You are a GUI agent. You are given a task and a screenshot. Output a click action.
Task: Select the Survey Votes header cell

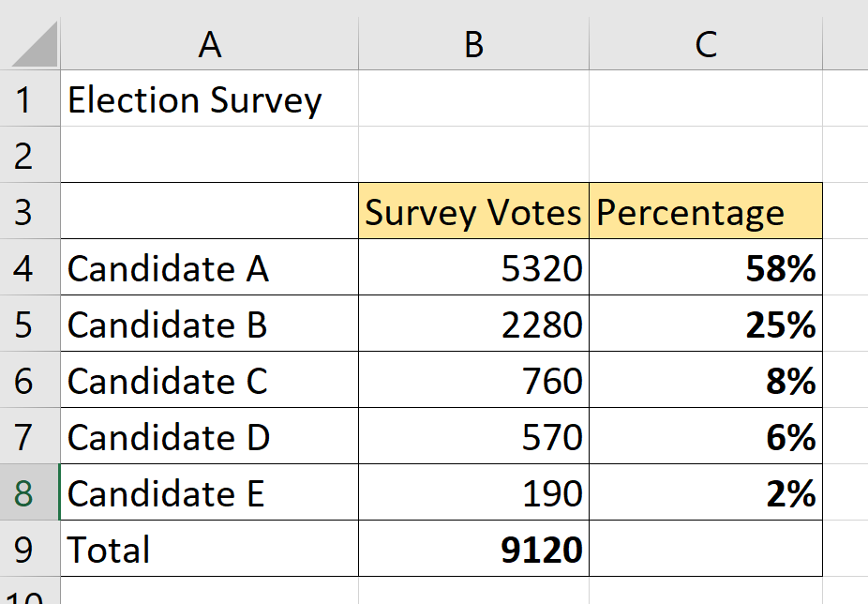[x=472, y=211]
